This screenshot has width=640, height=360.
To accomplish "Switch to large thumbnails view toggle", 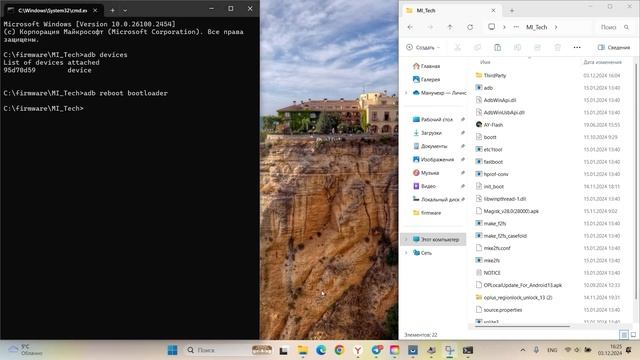I will click(633, 335).
